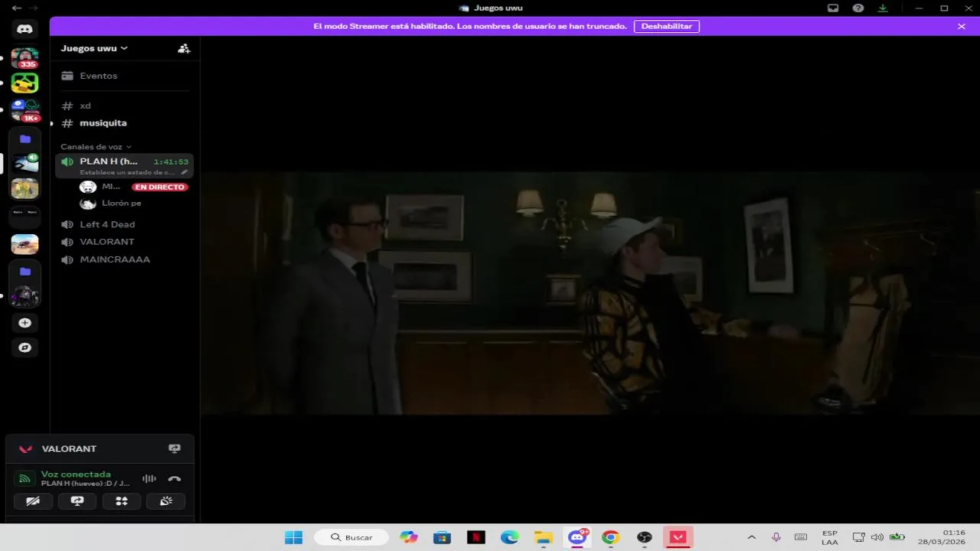980x551 pixels.
Task: Open the green and yellow server icon
Action: pyautogui.click(x=24, y=83)
